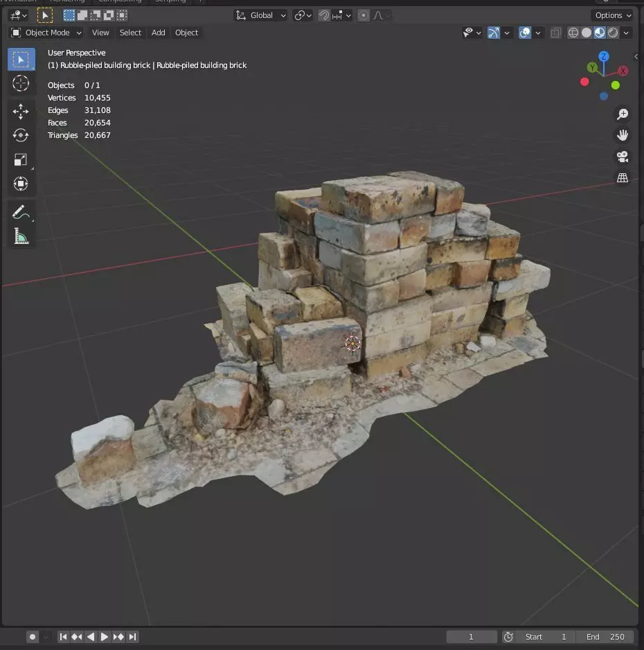Screen dimensions: 644x650
Task: Open the Object Mode dropdown
Action: click(46, 33)
